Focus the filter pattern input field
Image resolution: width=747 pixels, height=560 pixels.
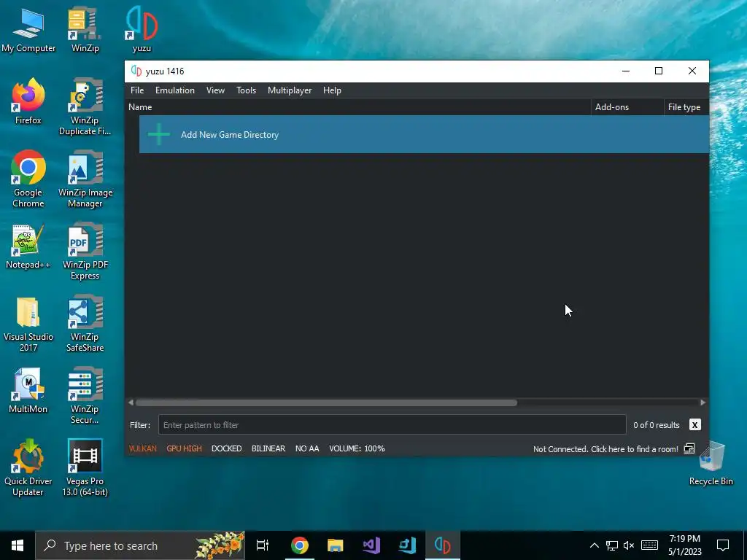pos(392,425)
